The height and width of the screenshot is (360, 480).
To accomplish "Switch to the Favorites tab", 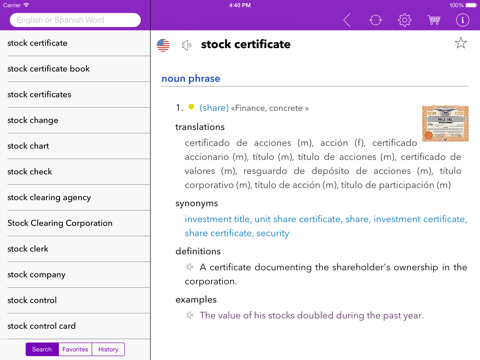I will click(x=75, y=349).
